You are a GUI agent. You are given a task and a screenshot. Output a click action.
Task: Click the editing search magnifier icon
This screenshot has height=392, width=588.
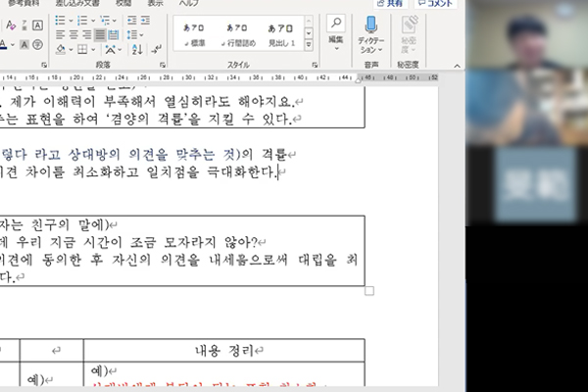(336, 24)
